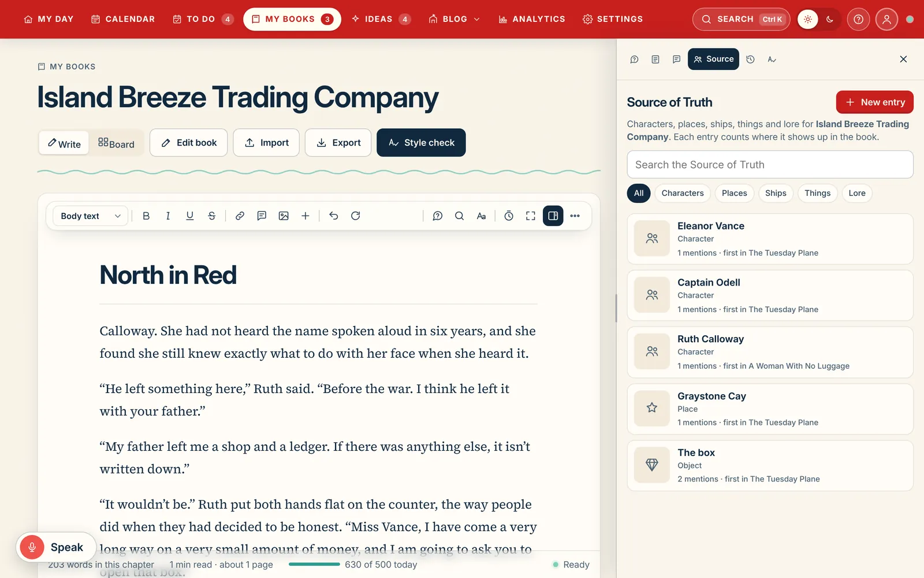Click the New entry button

click(874, 102)
